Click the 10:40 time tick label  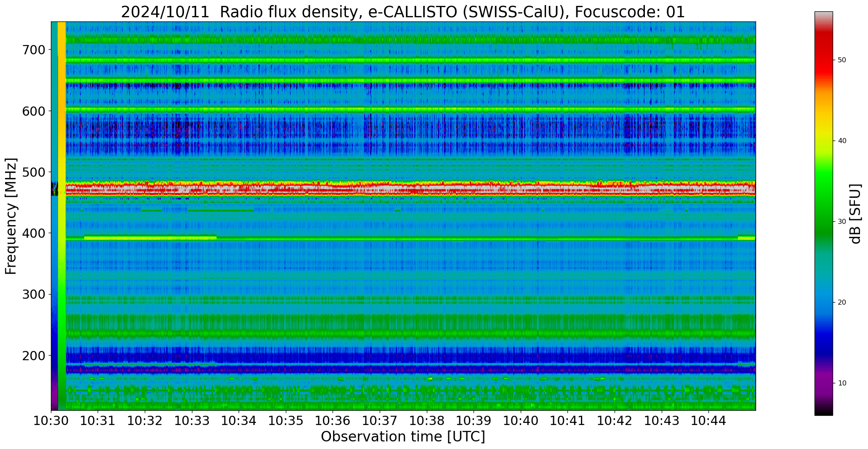(521, 420)
